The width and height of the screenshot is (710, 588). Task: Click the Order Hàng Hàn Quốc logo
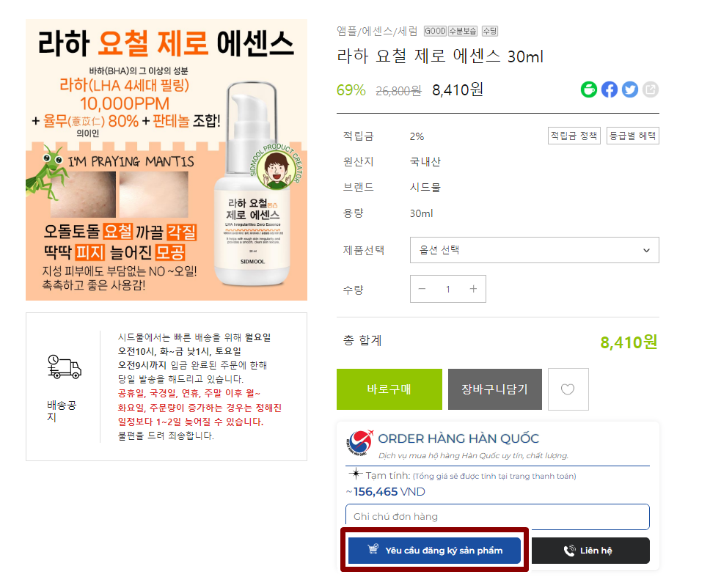click(359, 443)
